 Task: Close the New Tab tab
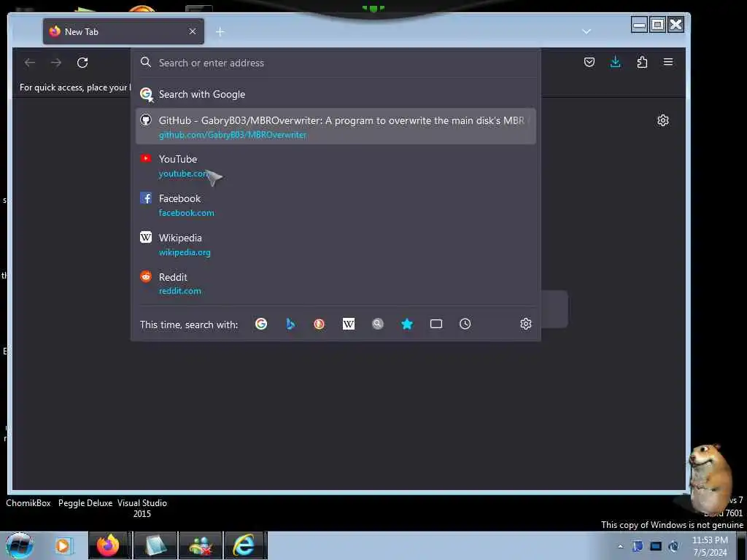pos(193,31)
